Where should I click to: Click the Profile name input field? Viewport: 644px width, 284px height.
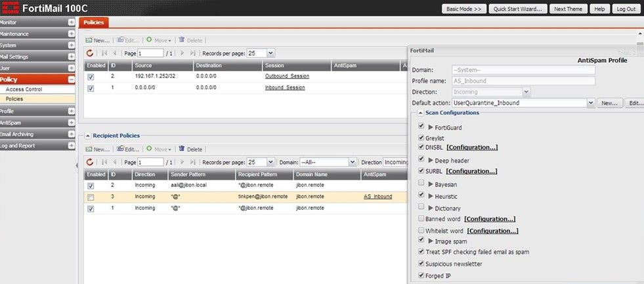523,81
